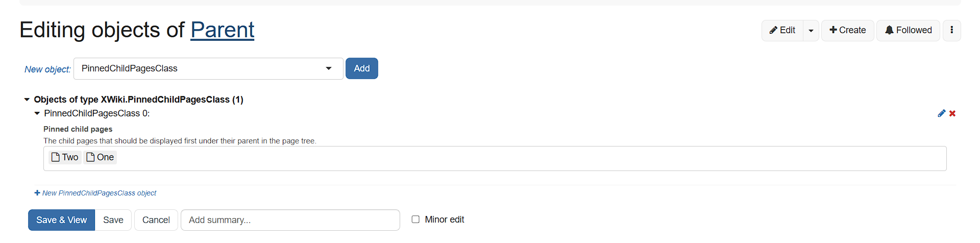Collapse Objects of type XWiki.PinnedChildPagesClass section
The width and height of the screenshot is (980, 243).
[27, 100]
